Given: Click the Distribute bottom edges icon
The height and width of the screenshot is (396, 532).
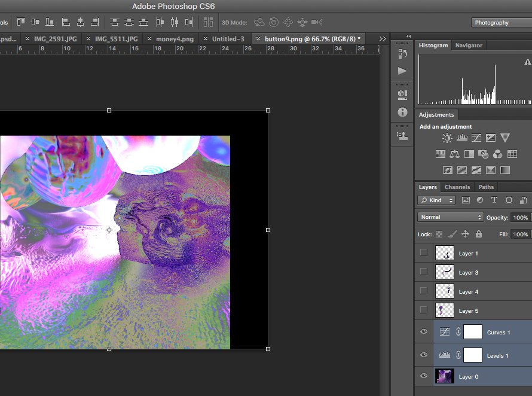Looking at the screenshot, I should pyautogui.click(x=143, y=22).
